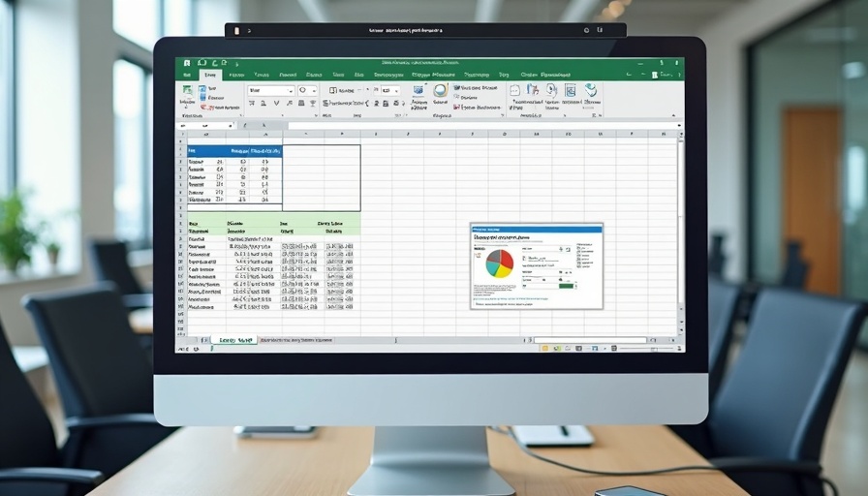This screenshot has height=496, width=868.
Task: Click the large Paste icon in the ribbon
Action: [x=188, y=92]
